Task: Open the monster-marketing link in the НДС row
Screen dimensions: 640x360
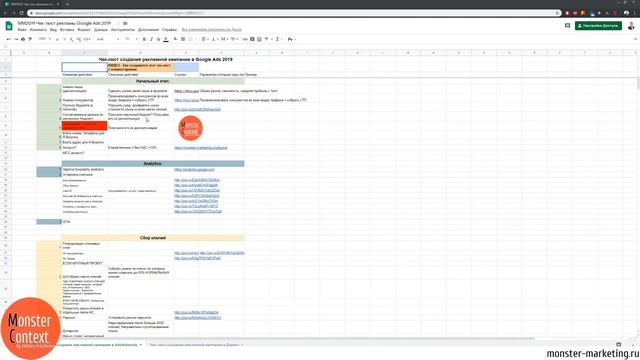Action: click(x=201, y=148)
